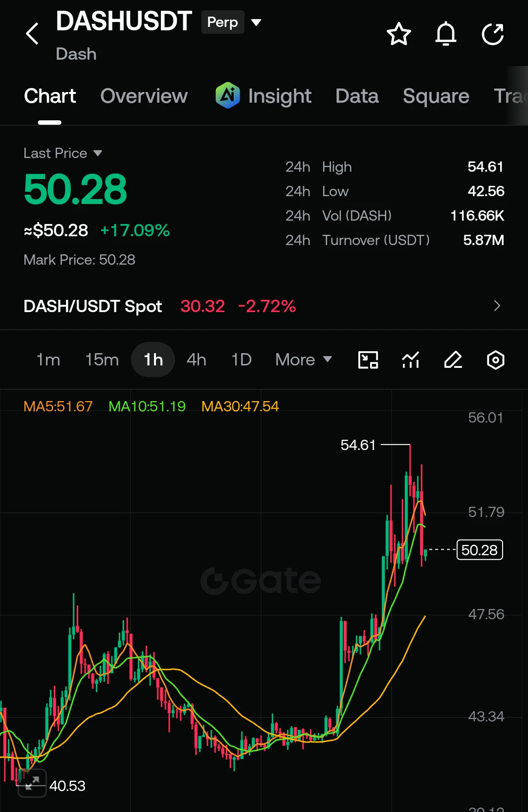This screenshot has height=812, width=528.
Task: Tap the DASHUSDT pair title
Action: pos(124,22)
